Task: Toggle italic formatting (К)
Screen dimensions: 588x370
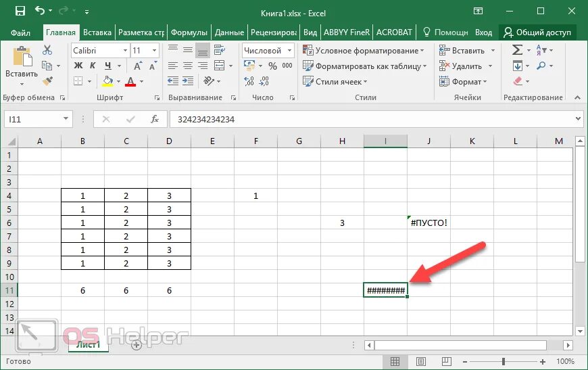Action: click(93, 66)
